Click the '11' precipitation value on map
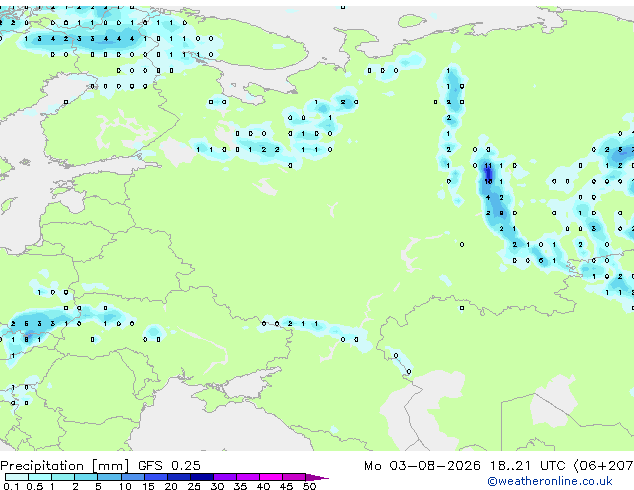634x490 pixels. [x=488, y=165]
